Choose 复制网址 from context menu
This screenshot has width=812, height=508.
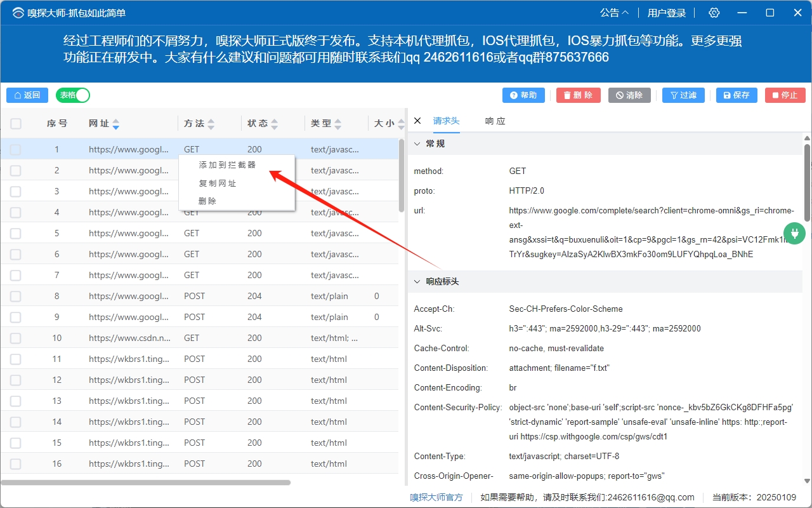218,183
